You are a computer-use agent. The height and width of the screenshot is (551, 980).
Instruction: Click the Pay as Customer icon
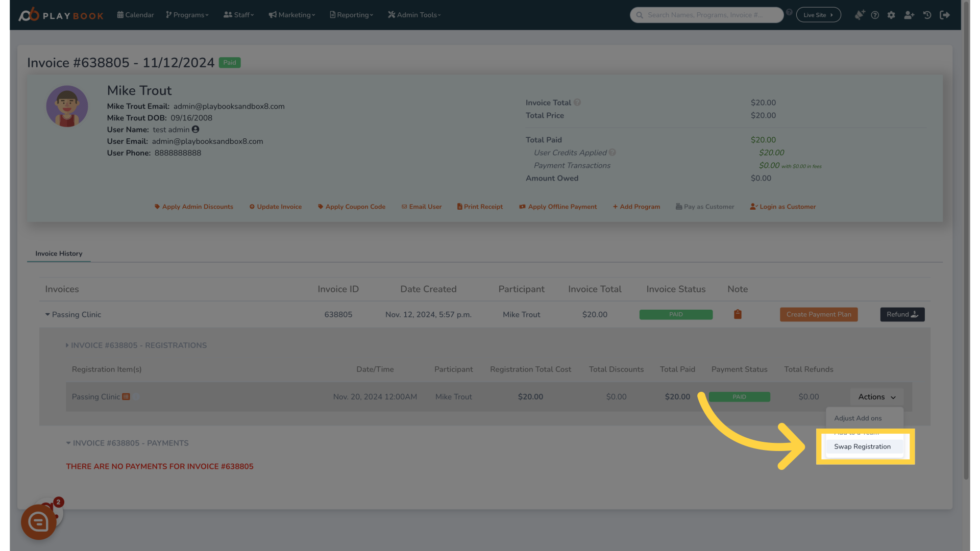(678, 207)
